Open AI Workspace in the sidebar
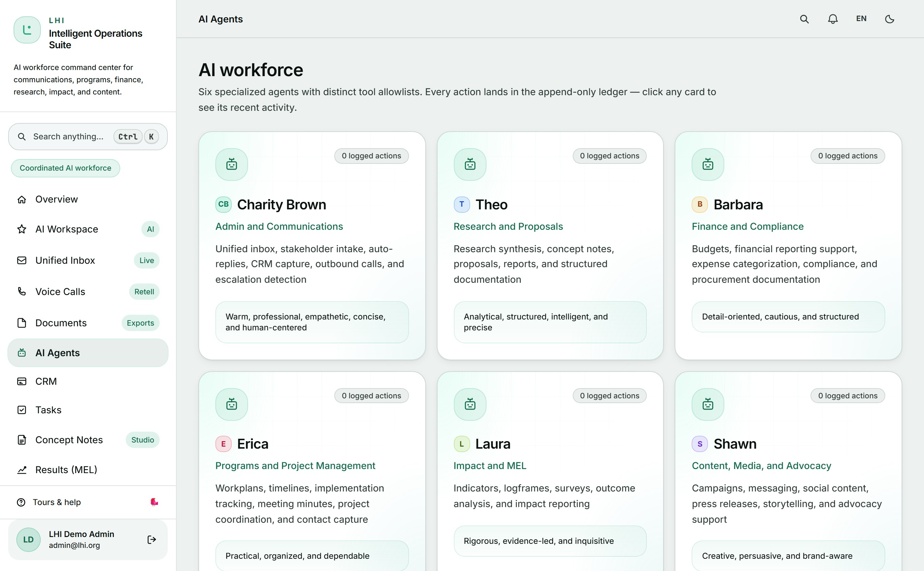Viewport: 924px width, 571px height. coord(88,229)
